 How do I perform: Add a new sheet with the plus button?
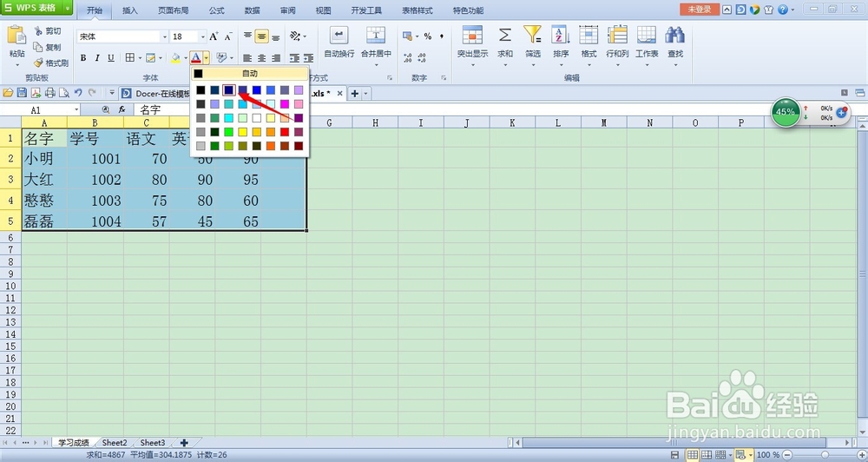point(184,443)
